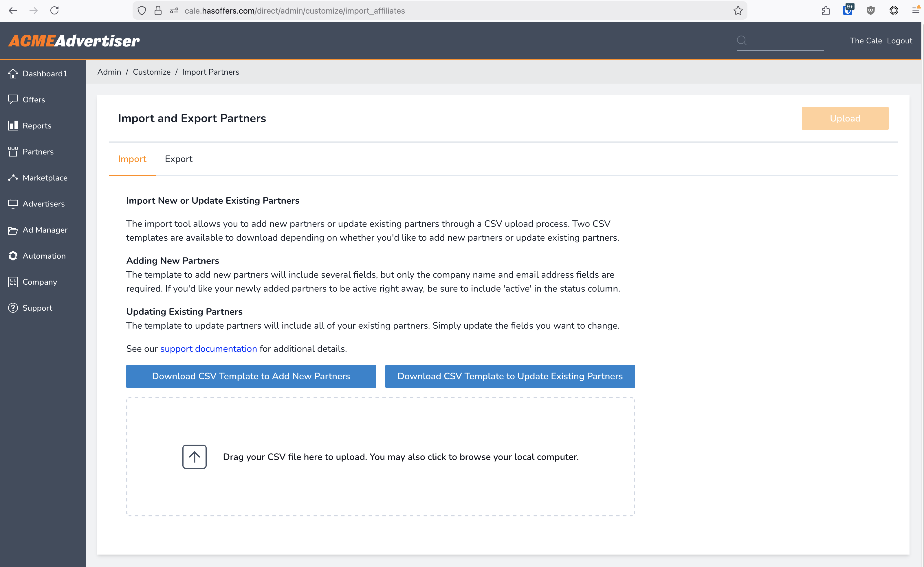924x567 pixels.
Task: Click the Ad Manager folder icon
Action: pyautogui.click(x=13, y=230)
